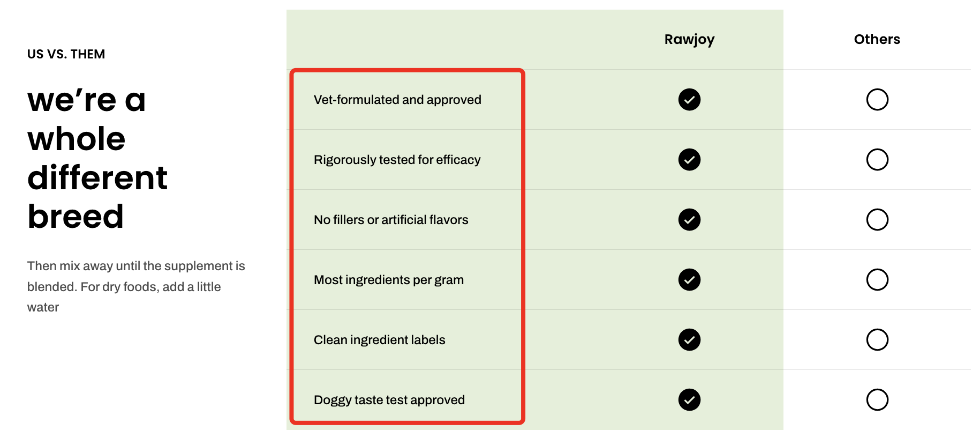Screen dimensions: 980x438
Task: Click No fillers or artificial flavors label
Action: click(391, 220)
